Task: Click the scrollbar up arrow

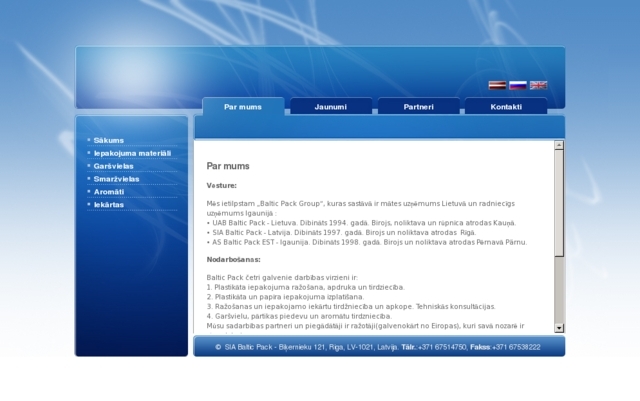Action: point(559,145)
